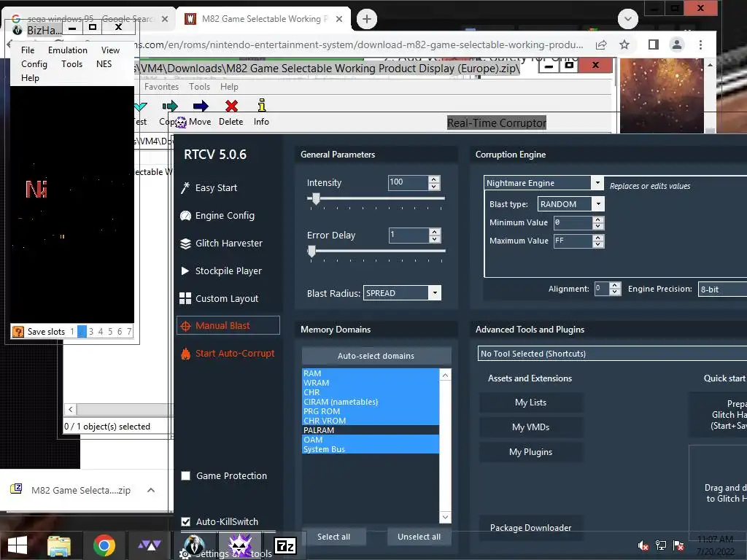Viewport: 747px width, 560px height.
Task: Open the Nightmare Engine dropdown
Action: tap(597, 183)
